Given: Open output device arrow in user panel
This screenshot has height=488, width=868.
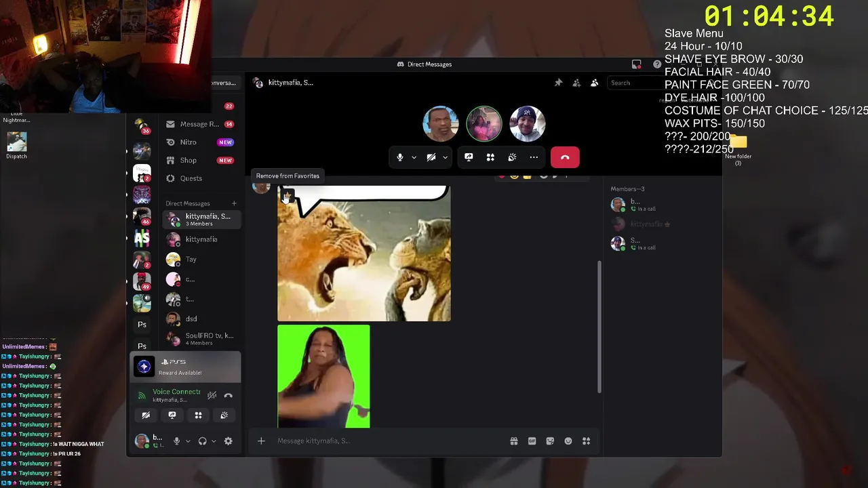Looking at the screenshot, I should [x=214, y=441].
